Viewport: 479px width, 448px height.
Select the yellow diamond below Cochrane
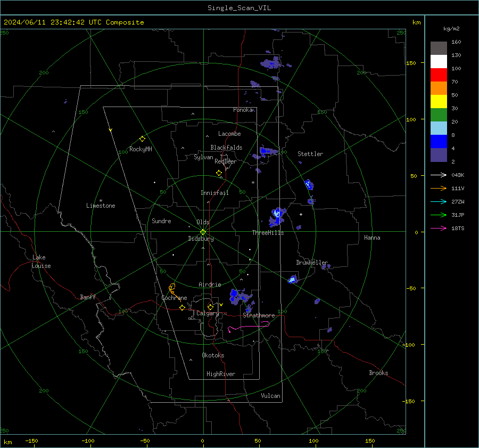[x=182, y=307]
